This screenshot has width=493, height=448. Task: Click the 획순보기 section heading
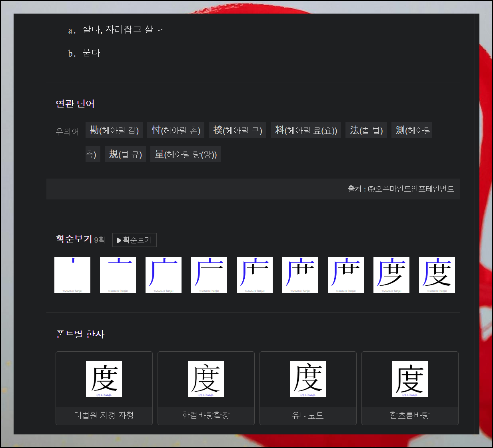(74, 239)
